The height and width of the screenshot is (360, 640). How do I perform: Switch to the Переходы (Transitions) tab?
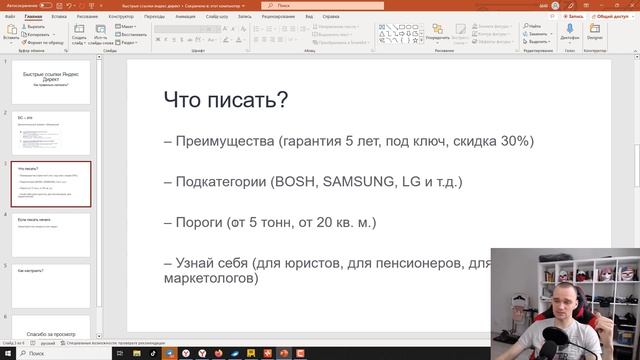tap(154, 17)
